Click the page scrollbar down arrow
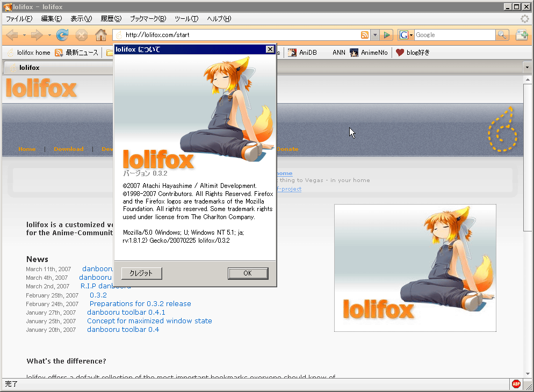This screenshot has width=534, height=392. click(x=528, y=374)
